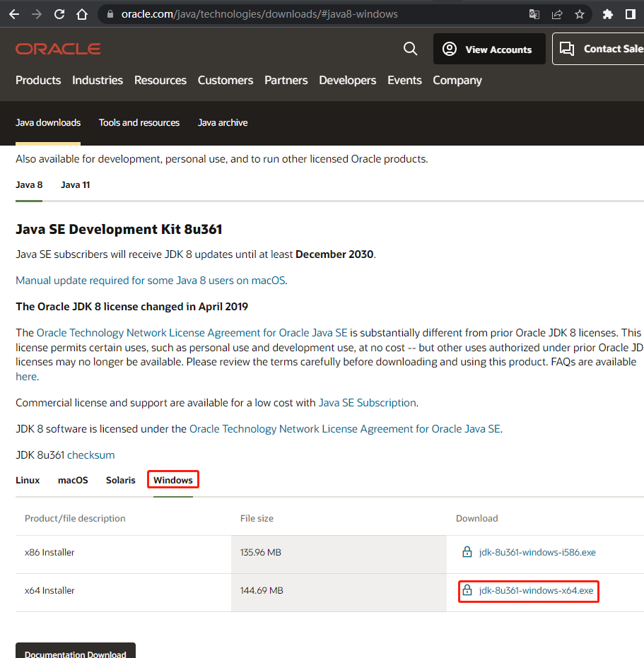Open the extensions puzzle icon

(607, 14)
